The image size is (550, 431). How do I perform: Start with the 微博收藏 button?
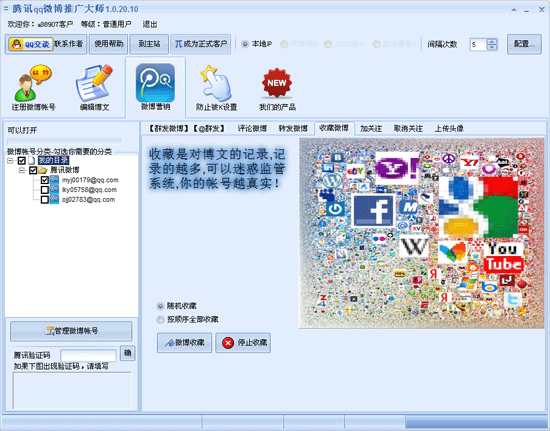pos(185,343)
